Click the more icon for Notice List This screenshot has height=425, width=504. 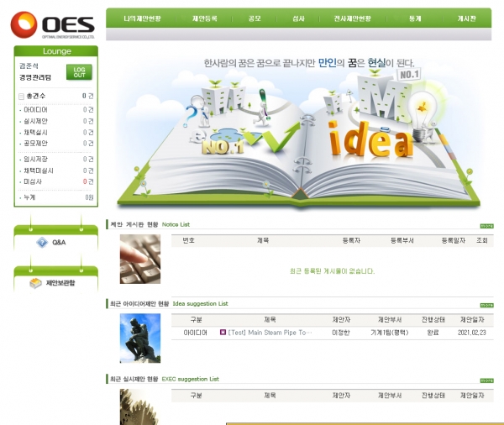(x=486, y=225)
